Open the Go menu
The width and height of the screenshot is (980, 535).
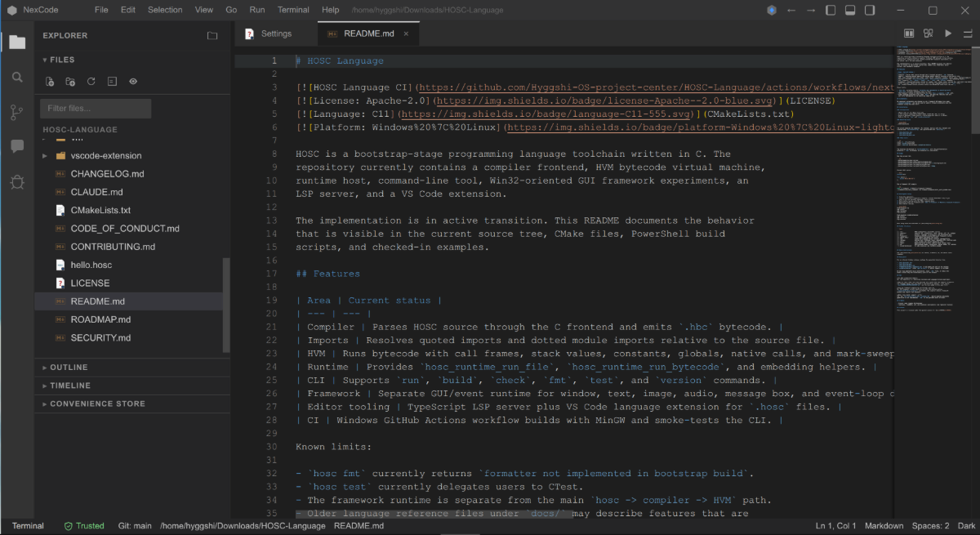point(231,10)
